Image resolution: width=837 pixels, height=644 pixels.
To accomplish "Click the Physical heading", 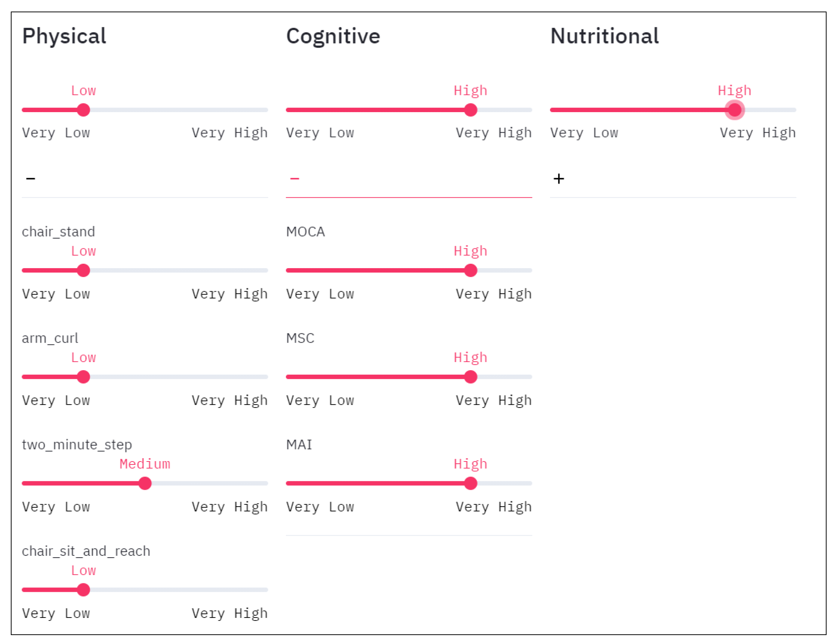I will pyautogui.click(x=64, y=37).
